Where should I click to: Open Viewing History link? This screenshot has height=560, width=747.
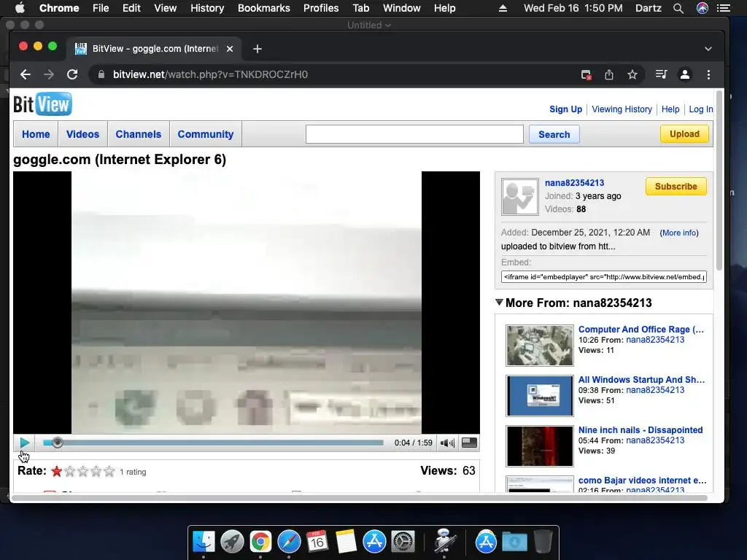tap(622, 109)
